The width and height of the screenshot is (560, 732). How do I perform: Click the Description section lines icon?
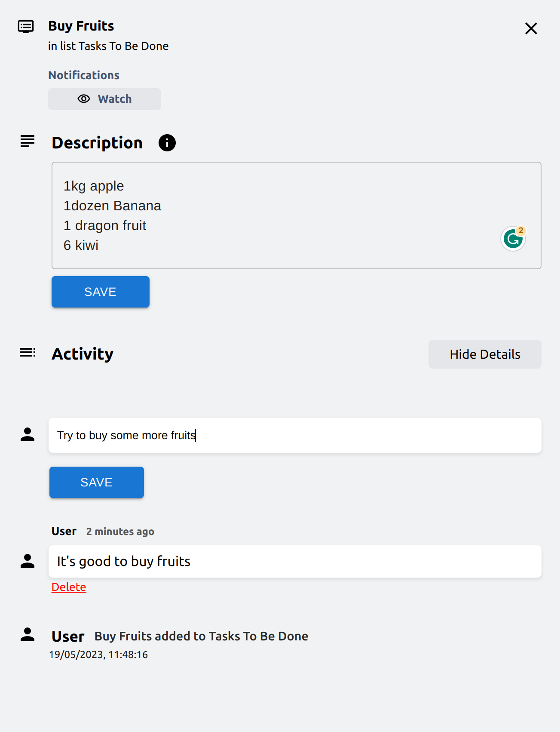point(28,141)
